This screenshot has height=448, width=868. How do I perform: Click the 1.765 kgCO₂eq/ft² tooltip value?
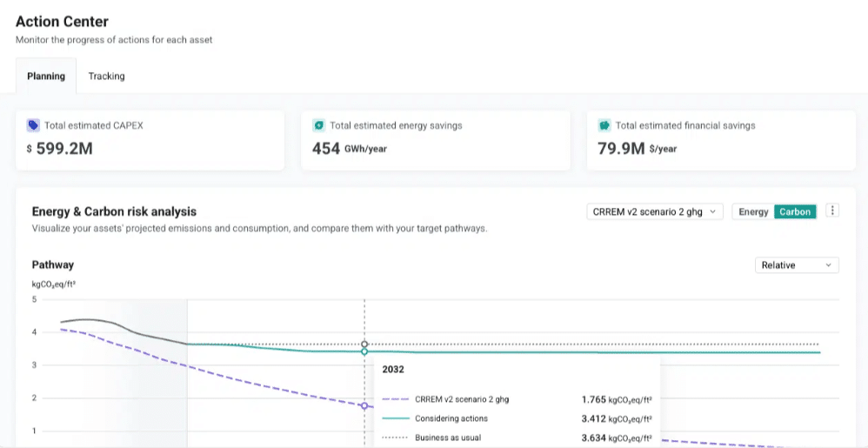coord(617,399)
